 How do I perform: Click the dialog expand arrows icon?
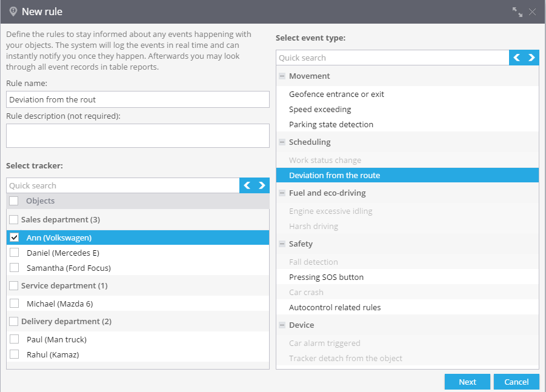[x=518, y=12]
